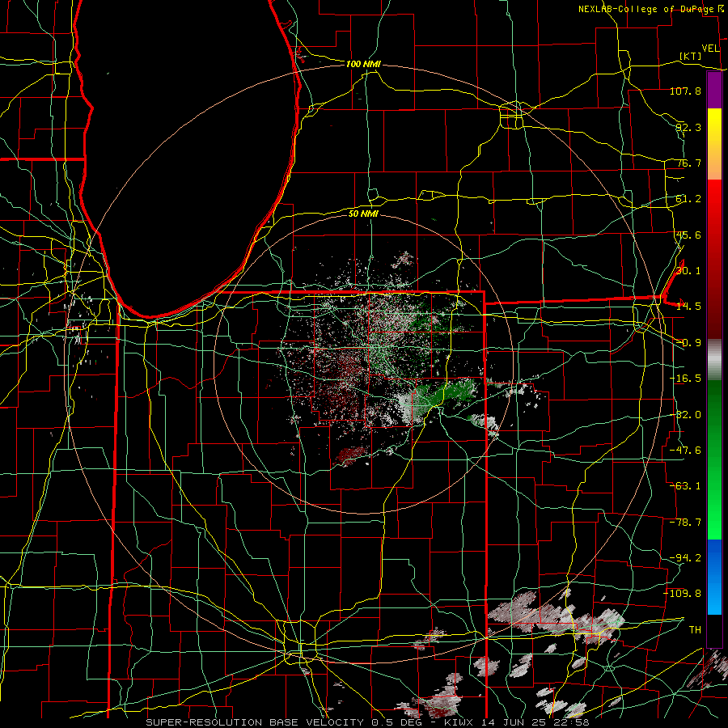This screenshot has height=728, width=728.
Task: Click the -16.5 velocity scale value
Action: click(x=685, y=379)
